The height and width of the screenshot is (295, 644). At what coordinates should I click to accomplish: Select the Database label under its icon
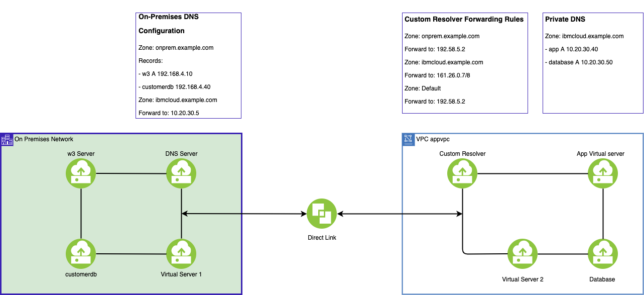point(602,279)
